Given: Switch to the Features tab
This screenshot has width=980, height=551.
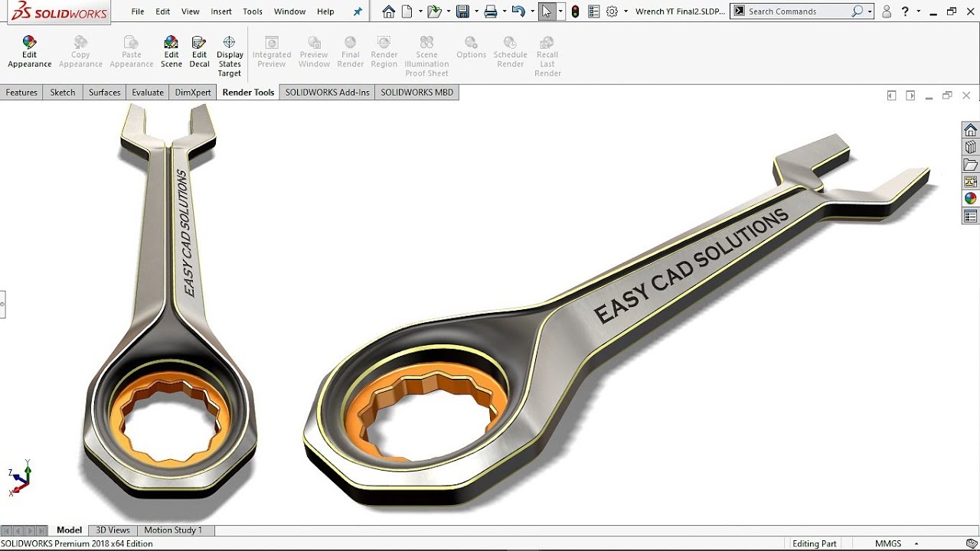Looking at the screenshot, I should click(21, 93).
